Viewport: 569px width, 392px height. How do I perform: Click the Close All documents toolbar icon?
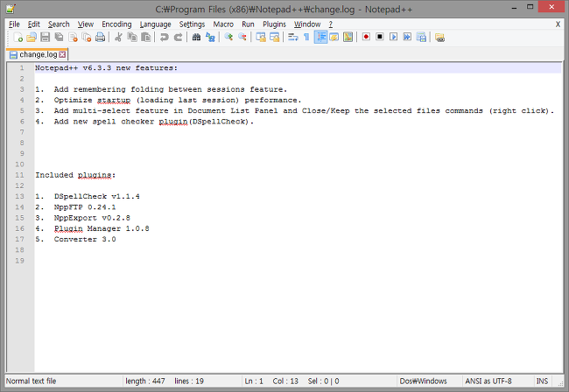point(87,38)
